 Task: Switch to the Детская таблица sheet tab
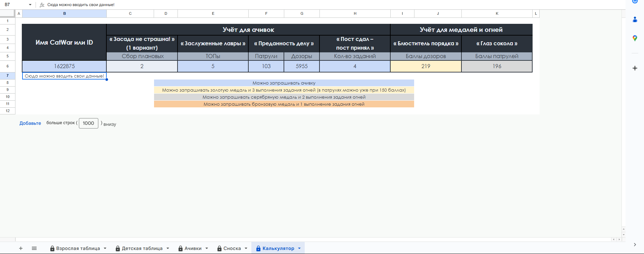(x=142, y=248)
